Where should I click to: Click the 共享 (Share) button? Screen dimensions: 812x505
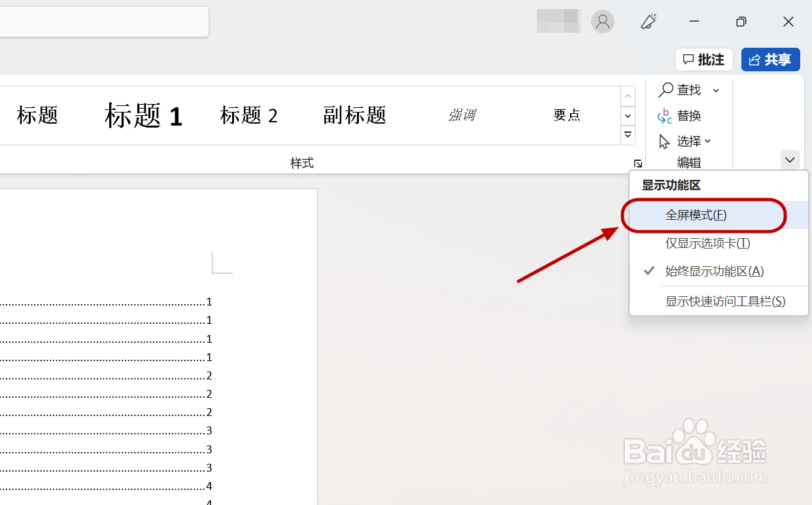tap(770, 60)
